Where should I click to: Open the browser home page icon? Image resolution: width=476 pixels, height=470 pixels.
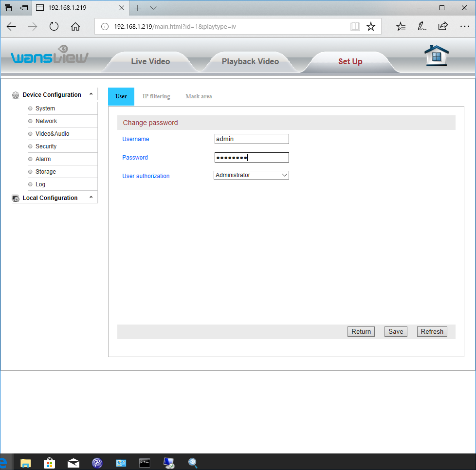tap(75, 27)
